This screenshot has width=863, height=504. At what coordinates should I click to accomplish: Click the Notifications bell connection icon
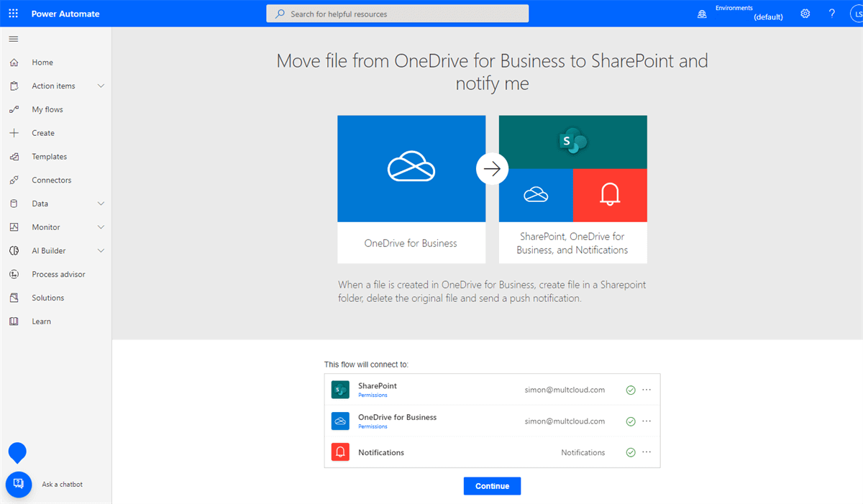(340, 452)
